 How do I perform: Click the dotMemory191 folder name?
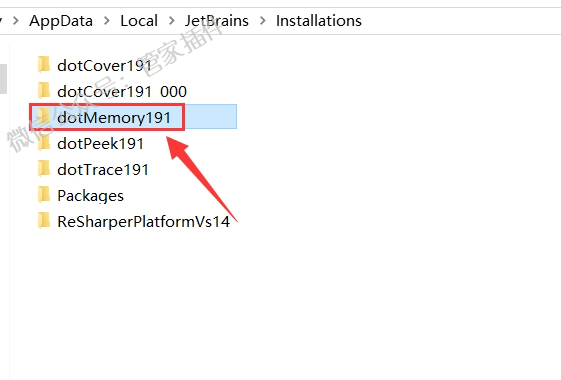pyautogui.click(x=114, y=117)
